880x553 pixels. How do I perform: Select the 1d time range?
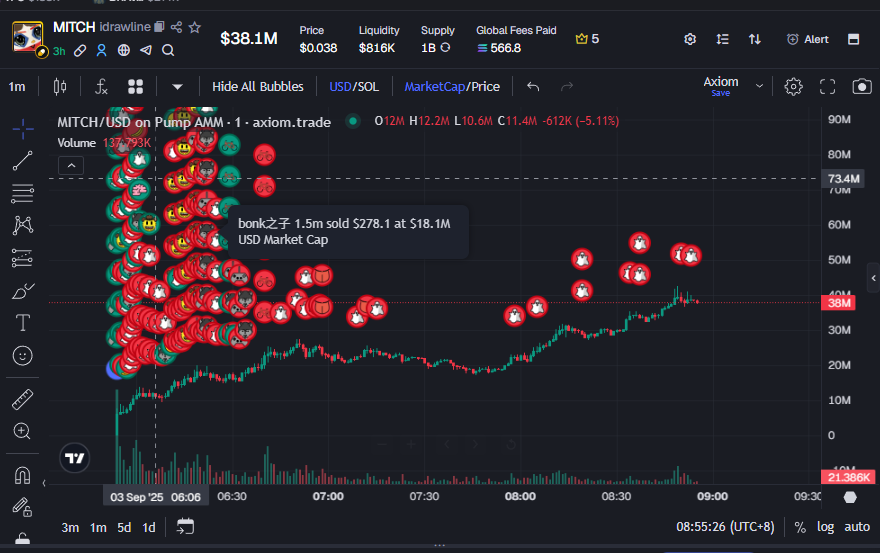pos(149,528)
